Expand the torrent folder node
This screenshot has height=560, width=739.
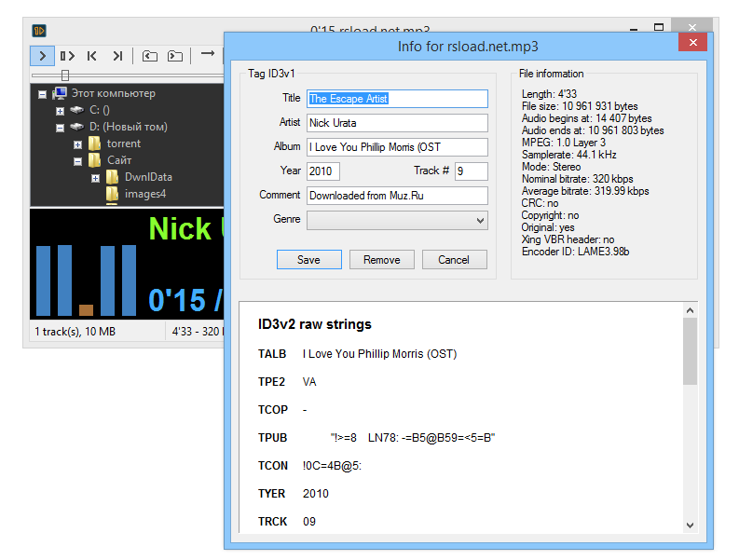tap(77, 144)
